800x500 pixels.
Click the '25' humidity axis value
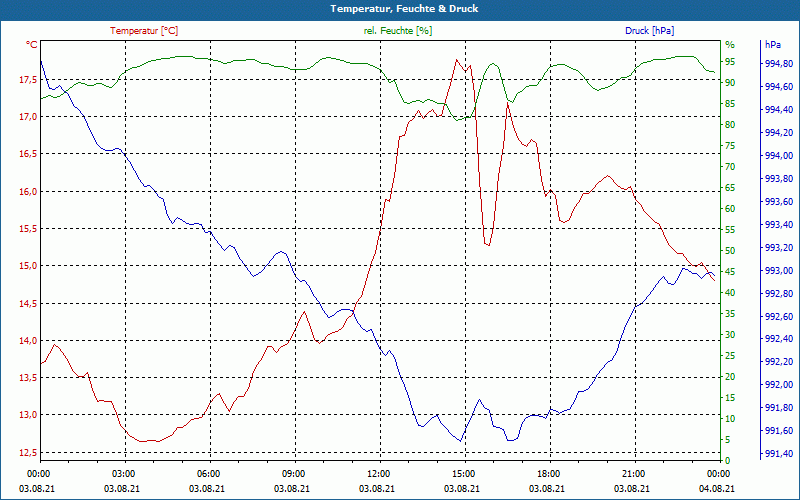tap(730, 356)
